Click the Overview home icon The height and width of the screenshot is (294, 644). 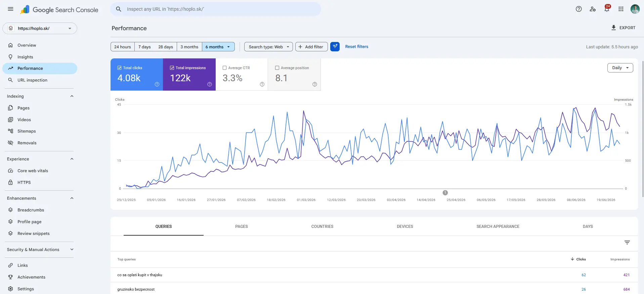(x=10, y=45)
